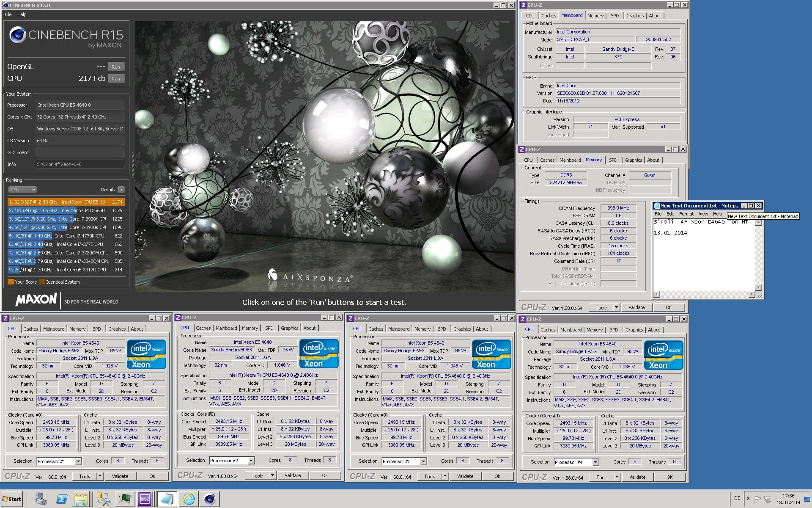Open Memory tab in Processor #2 window
Viewport: 812px width, 508px height.
coord(250,328)
